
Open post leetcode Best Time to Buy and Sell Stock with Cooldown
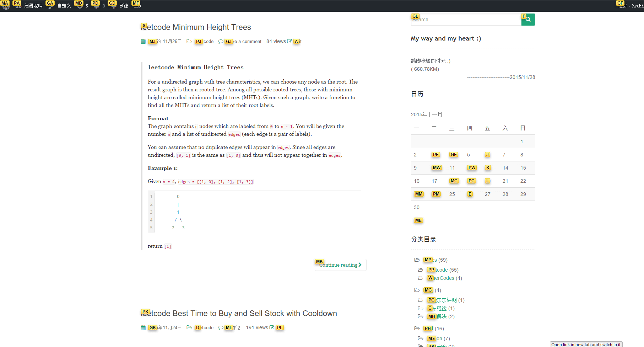(239, 314)
